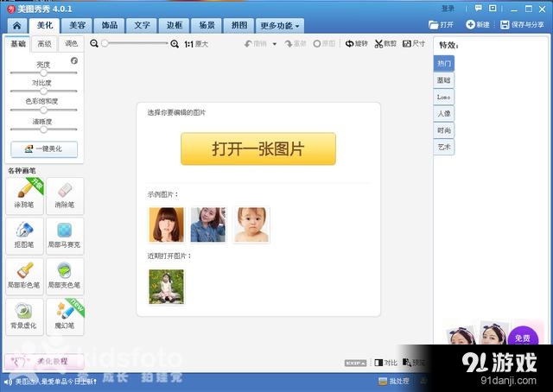
Task: Expand the undo history dropdown arrow
Action: tap(275, 44)
